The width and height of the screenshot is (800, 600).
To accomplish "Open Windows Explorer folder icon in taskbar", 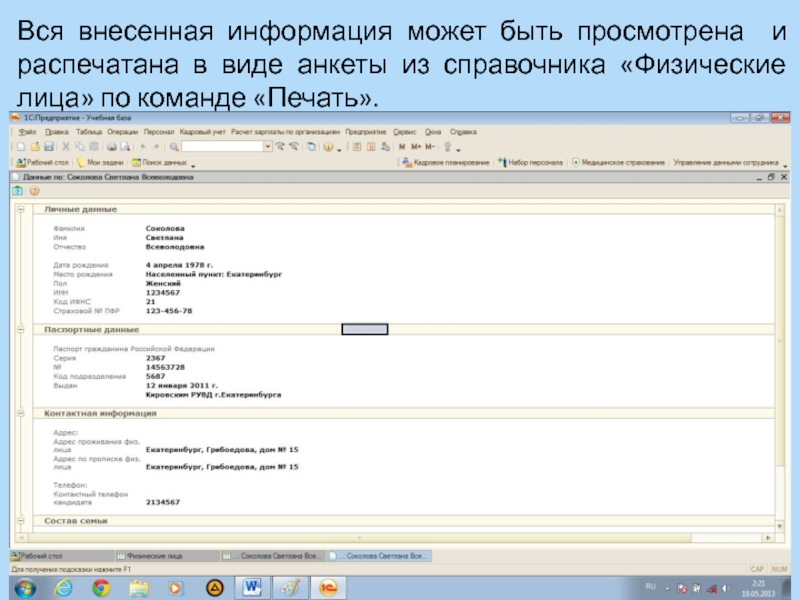I will 138,586.
